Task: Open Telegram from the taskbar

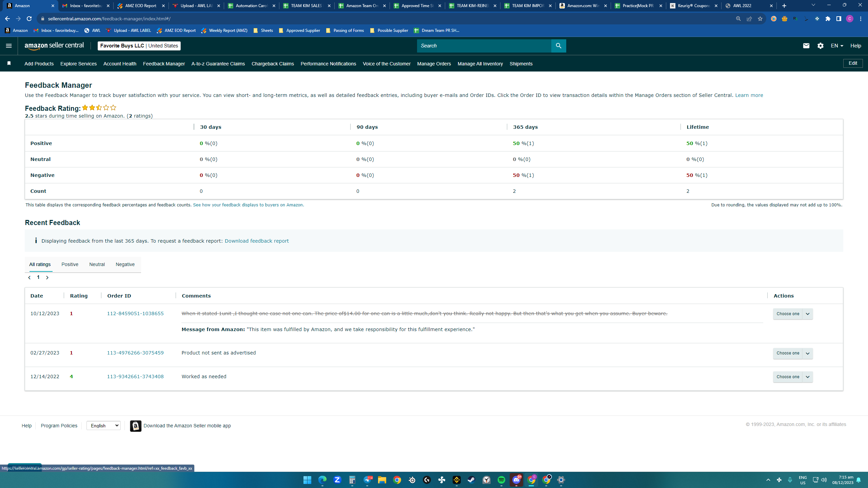Action: pos(367,480)
